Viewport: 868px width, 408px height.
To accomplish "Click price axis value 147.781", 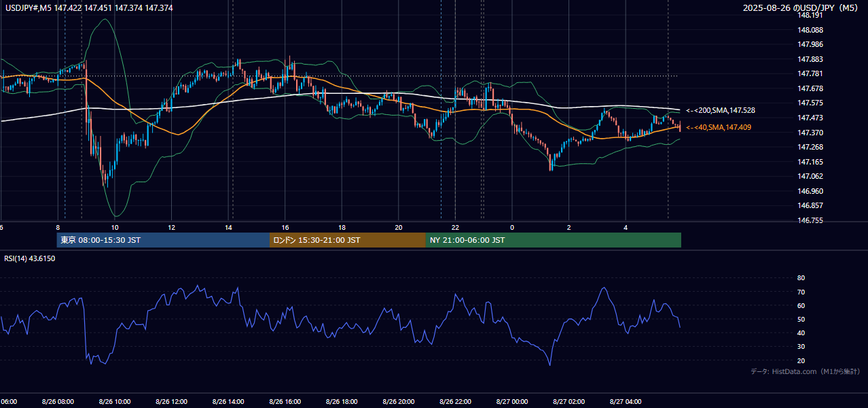I will click(811, 73).
